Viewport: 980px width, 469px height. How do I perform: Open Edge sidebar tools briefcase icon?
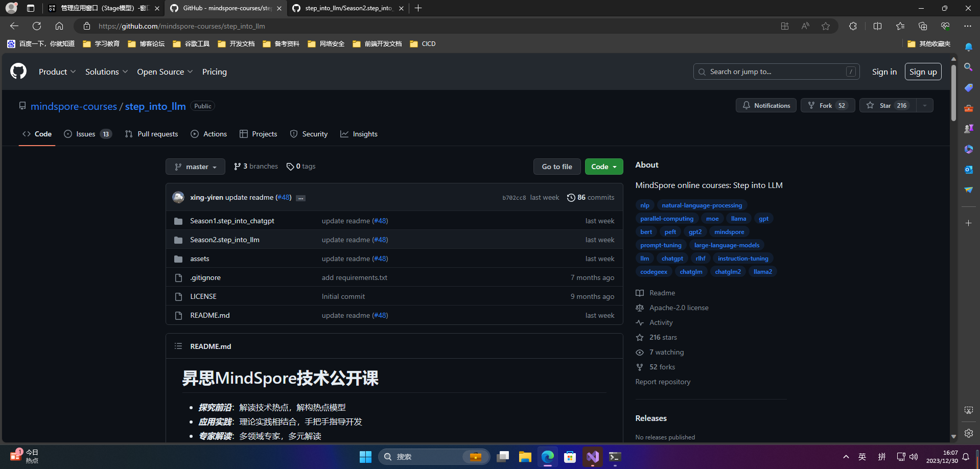[x=968, y=108]
